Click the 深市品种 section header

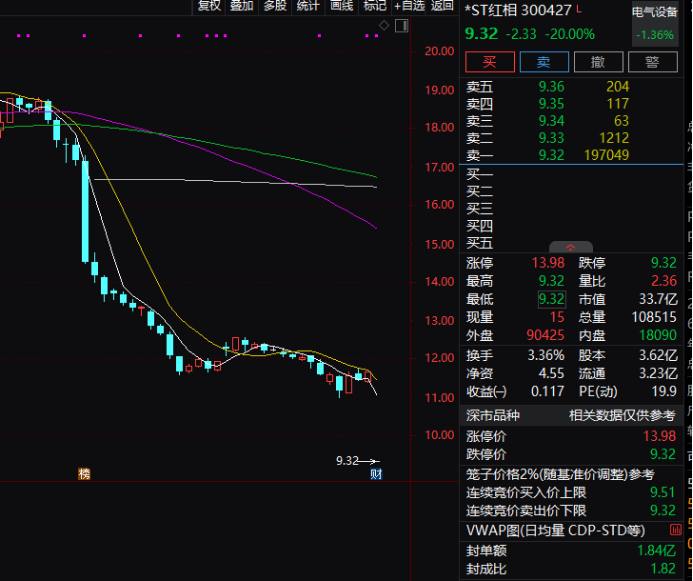pyautogui.click(x=571, y=415)
